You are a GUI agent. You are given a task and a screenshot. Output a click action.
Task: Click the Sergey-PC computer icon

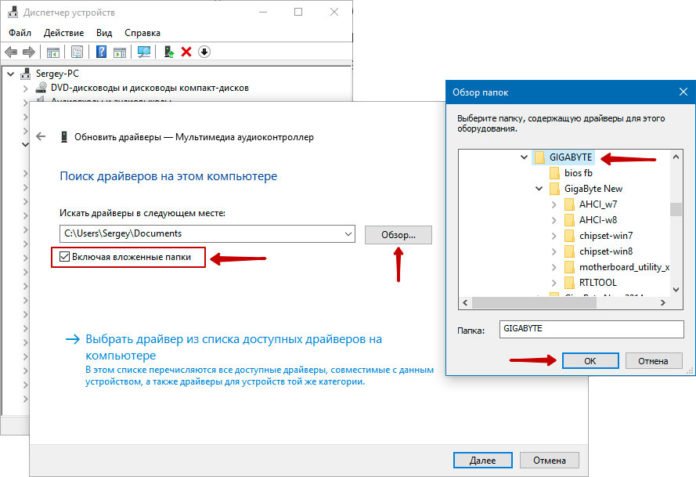point(26,74)
